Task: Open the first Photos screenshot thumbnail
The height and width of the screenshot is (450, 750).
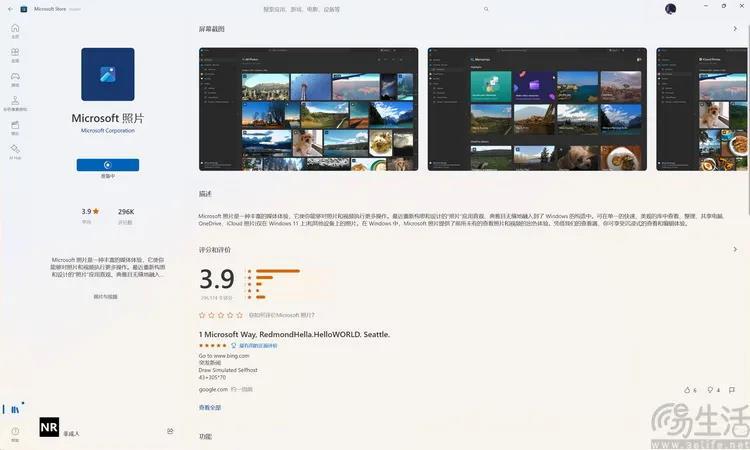Action: point(309,109)
